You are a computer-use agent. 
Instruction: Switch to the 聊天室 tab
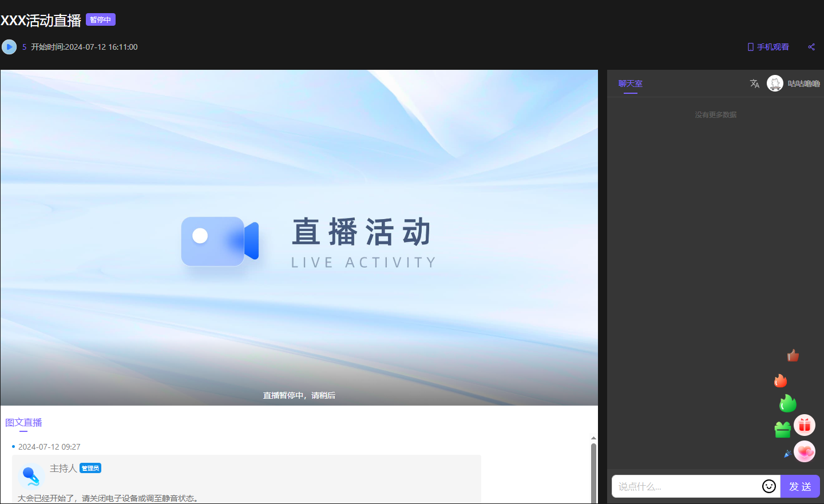tap(630, 84)
